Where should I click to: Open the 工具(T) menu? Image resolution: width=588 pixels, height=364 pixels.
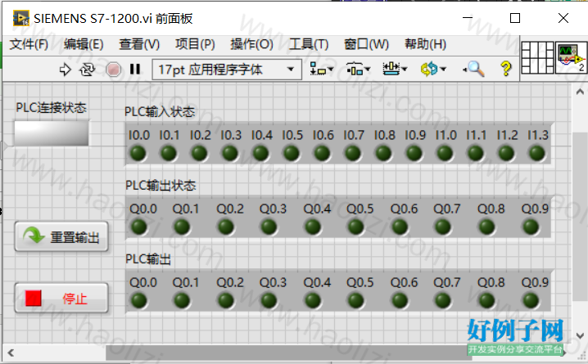pos(309,44)
